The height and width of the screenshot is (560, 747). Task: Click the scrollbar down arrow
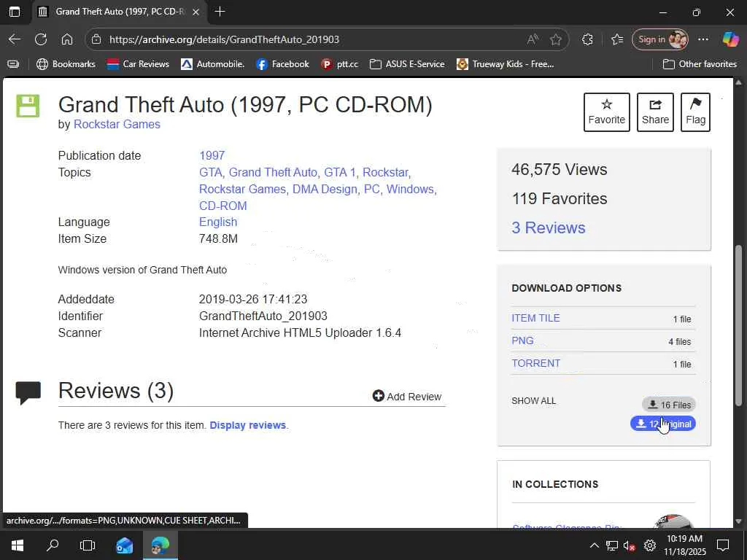(738, 521)
